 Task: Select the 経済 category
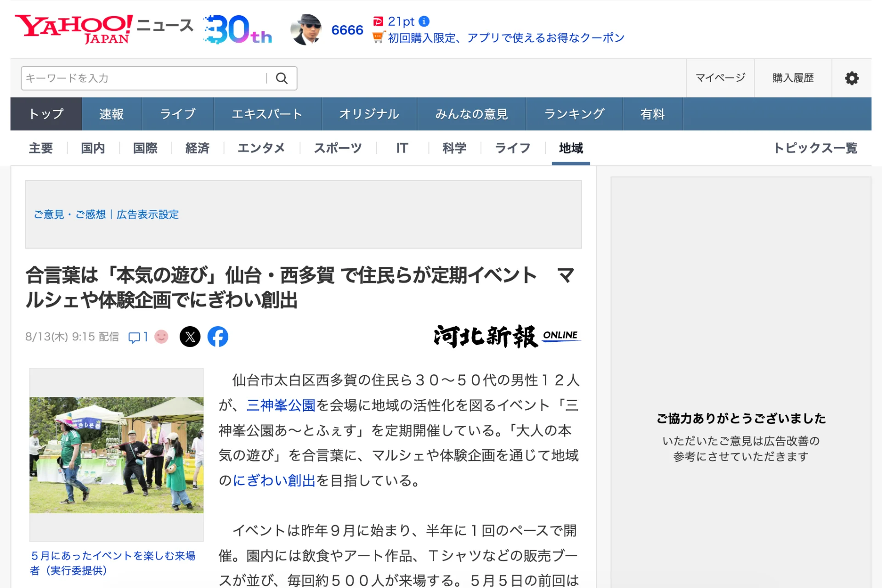coord(198,148)
